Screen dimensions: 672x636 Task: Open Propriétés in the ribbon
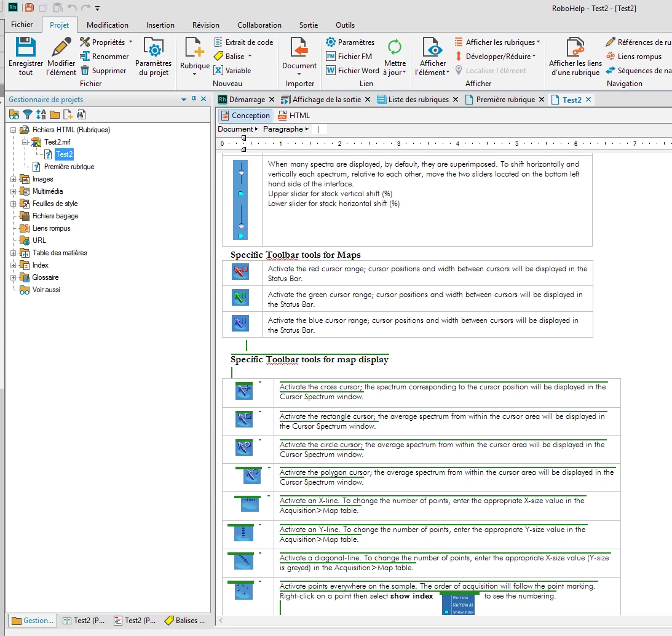pyautogui.click(x=106, y=42)
